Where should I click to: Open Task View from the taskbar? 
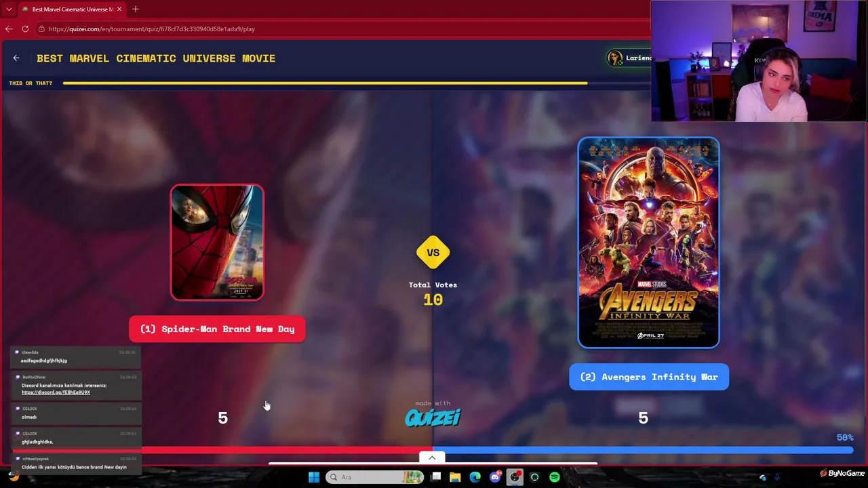436,477
